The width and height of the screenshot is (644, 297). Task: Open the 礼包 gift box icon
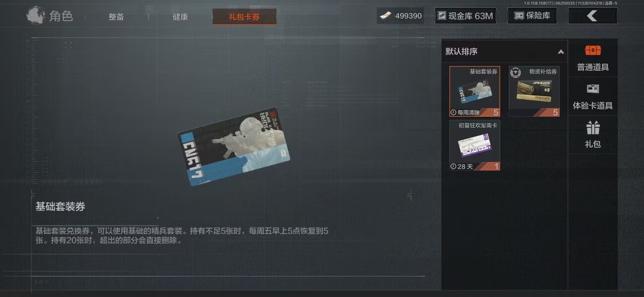click(593, 128)
